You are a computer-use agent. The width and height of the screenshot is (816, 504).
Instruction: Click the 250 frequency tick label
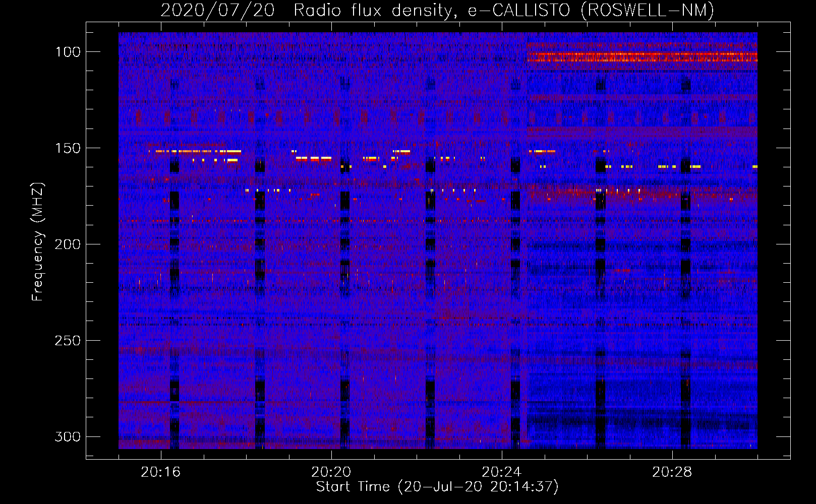coord(68,341)
